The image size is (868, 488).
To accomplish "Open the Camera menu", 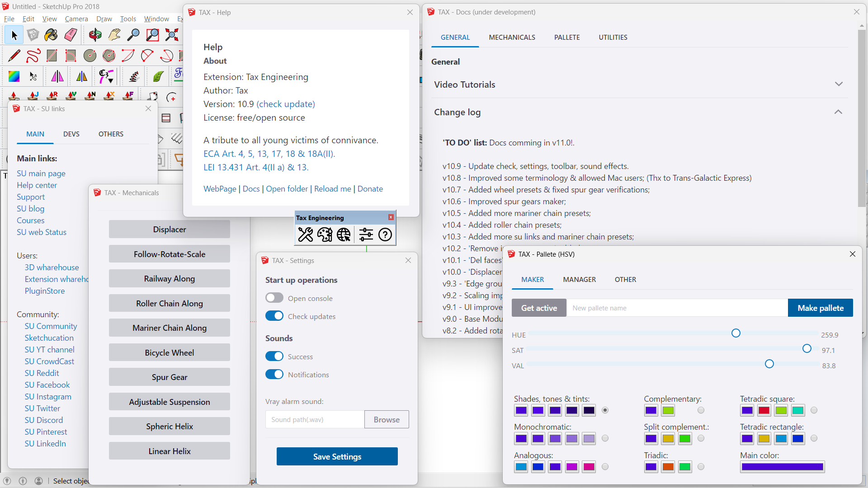I will click(76, 19).
